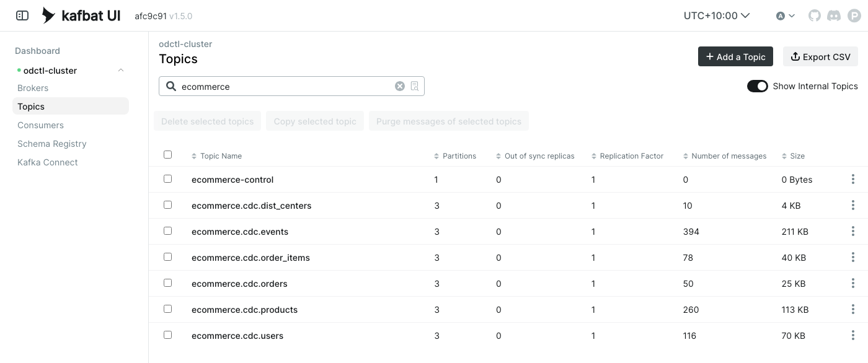868x363 pixels.
Task: Click the search-by-content icon in search box
Action: click(415, 86)
